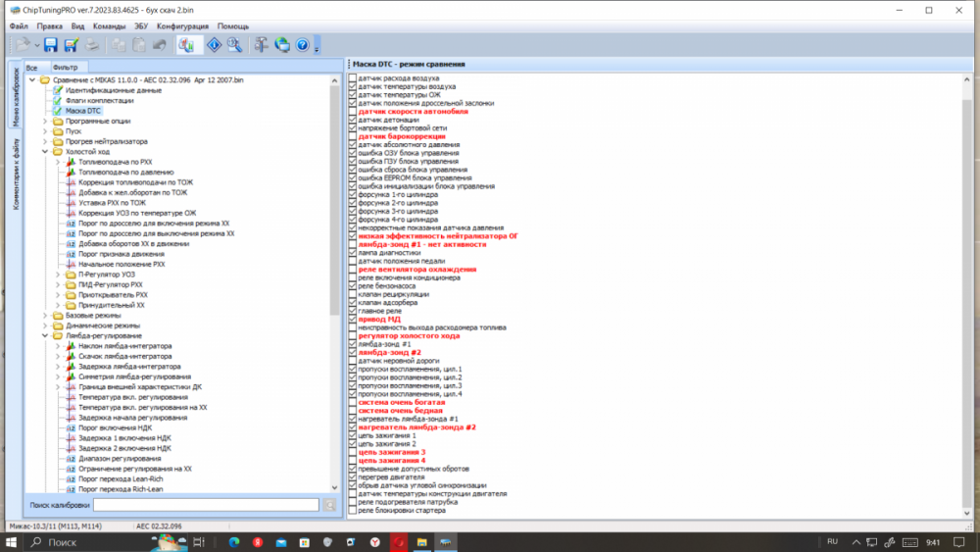
Task: Click the comparison mode chart icon
Action: pos(185,45)
